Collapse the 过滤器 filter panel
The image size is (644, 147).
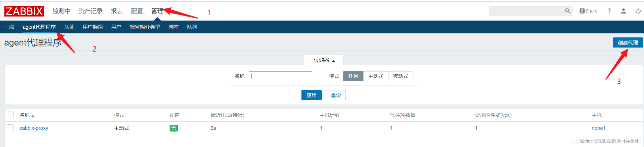tap(324, 60)
